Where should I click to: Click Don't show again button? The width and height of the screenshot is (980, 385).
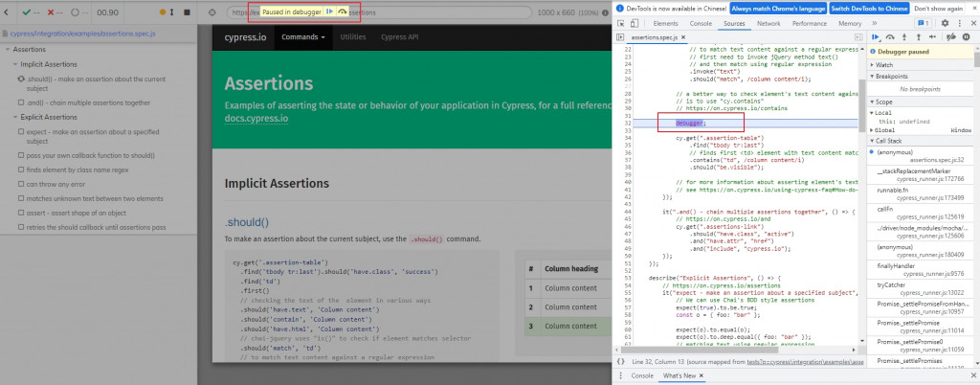(938, 9)
